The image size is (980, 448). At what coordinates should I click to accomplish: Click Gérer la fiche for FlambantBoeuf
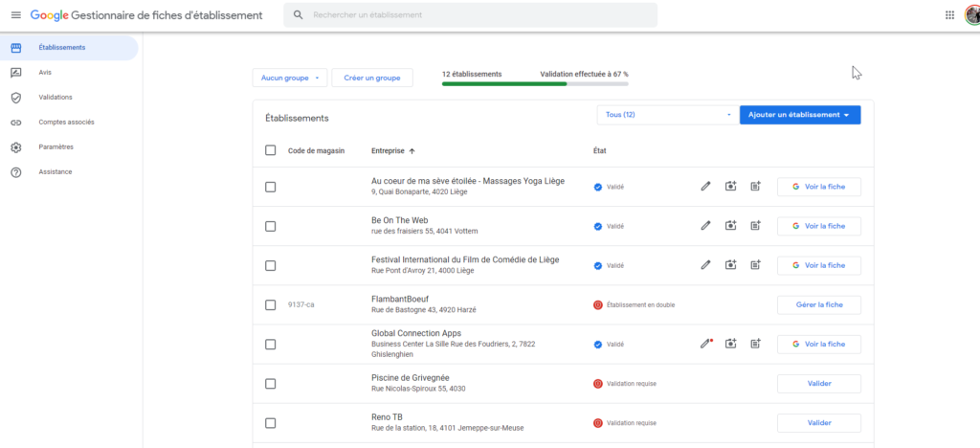point(819,304)
